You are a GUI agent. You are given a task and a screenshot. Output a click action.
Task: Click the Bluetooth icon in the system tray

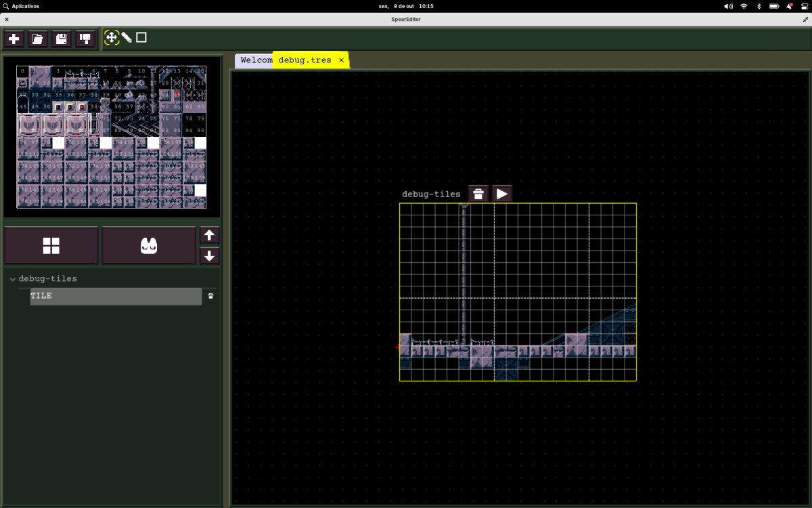point(759,6)
